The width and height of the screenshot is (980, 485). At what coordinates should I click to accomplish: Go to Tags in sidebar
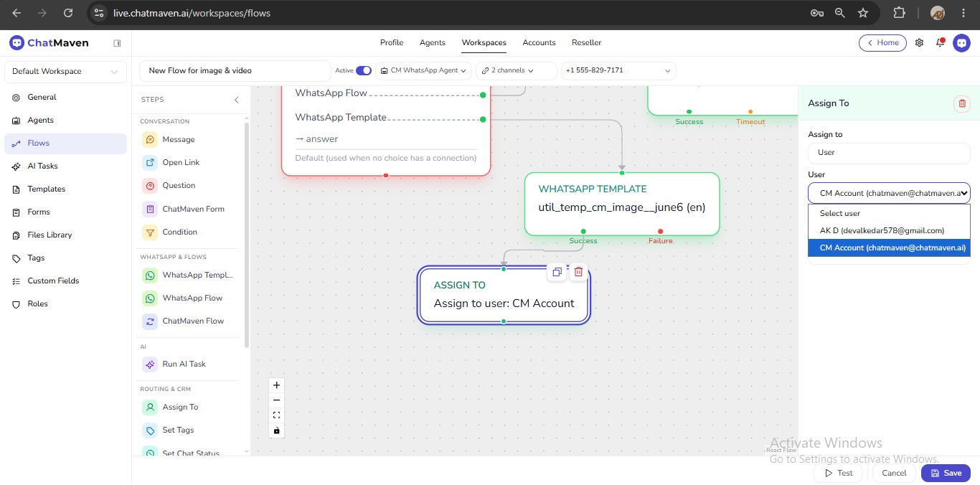point(65,258)
